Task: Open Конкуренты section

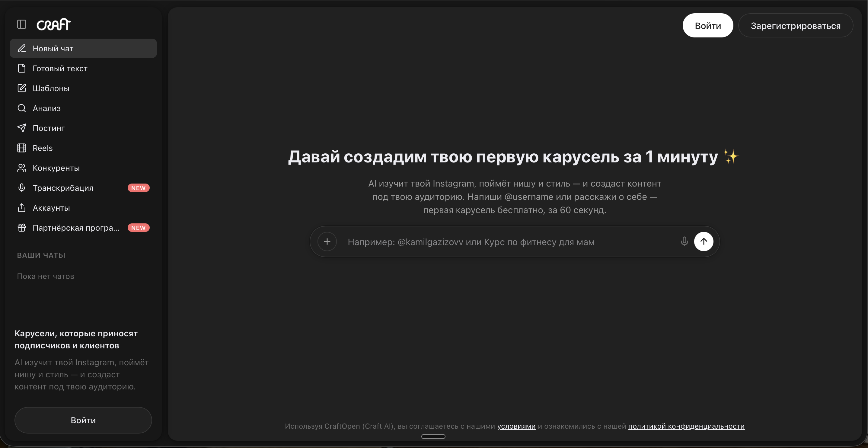Action: click(83, 168)
